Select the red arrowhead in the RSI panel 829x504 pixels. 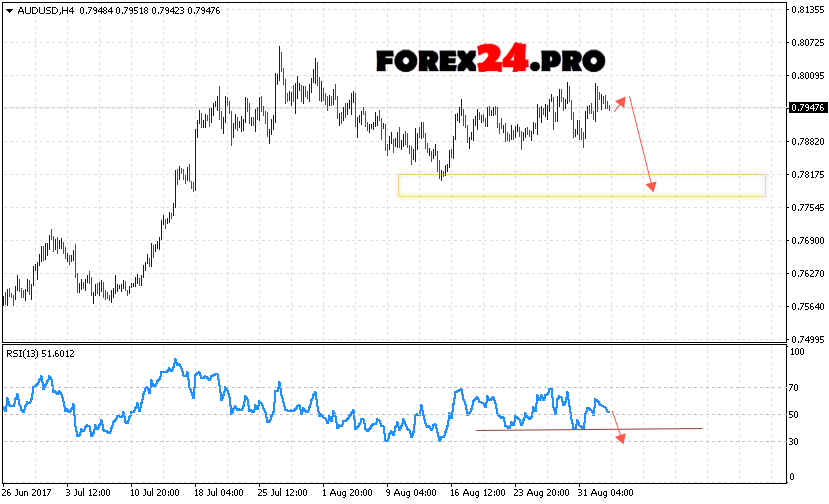620,438
